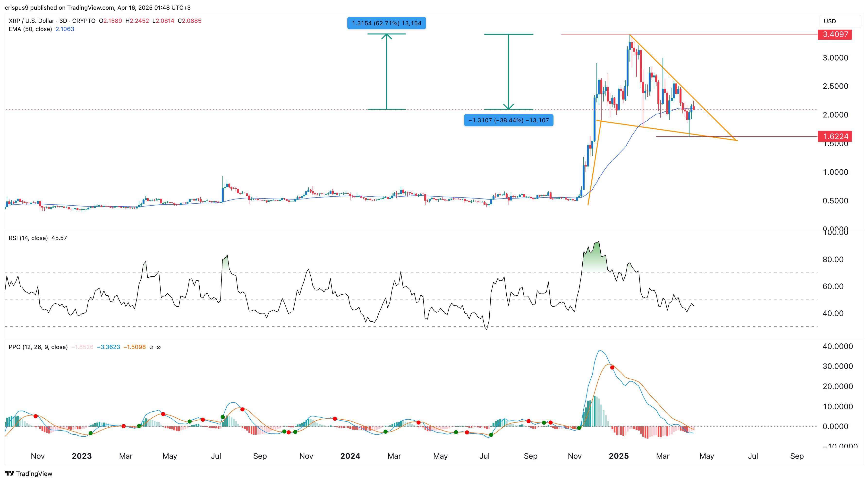
Task: Select the EMA (50, close) indicator legend
Action: [30, 29]
